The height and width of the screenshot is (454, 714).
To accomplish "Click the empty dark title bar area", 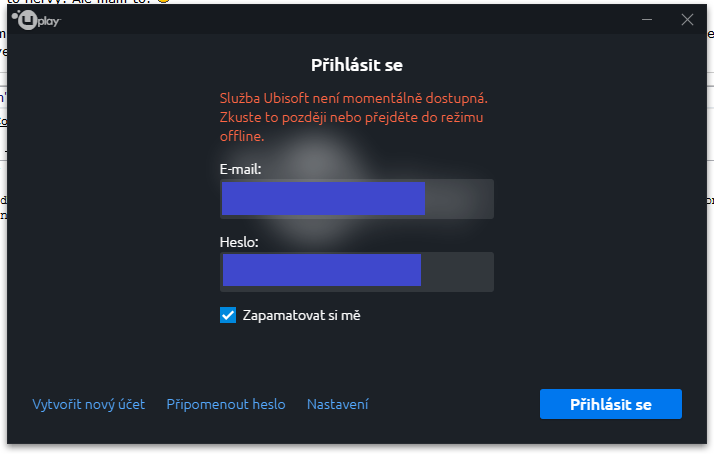I will (x=346, y=20).
